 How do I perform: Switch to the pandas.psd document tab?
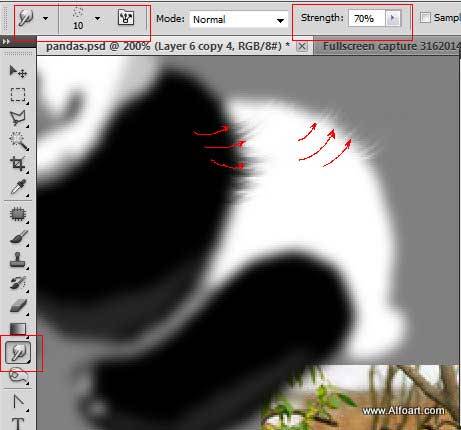[168, 46]
